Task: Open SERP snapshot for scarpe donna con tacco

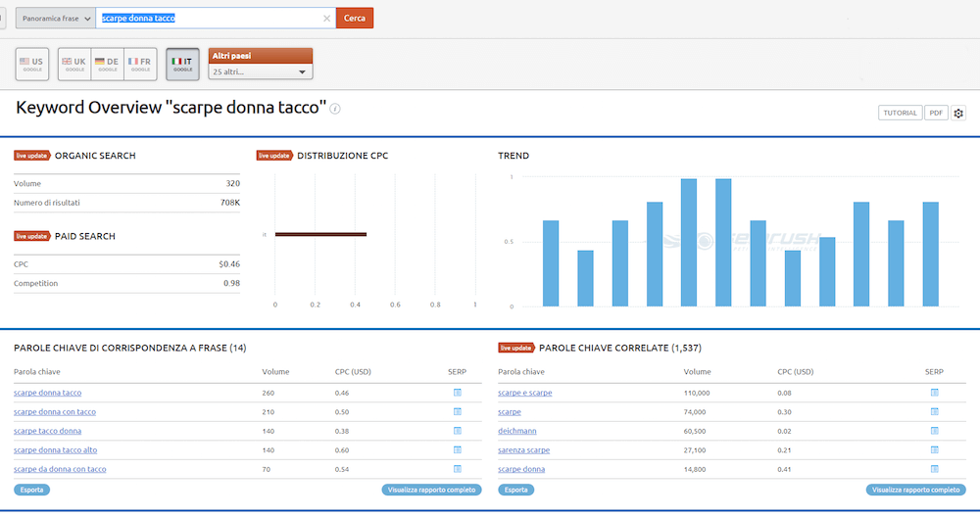Action: coord(458,411)
